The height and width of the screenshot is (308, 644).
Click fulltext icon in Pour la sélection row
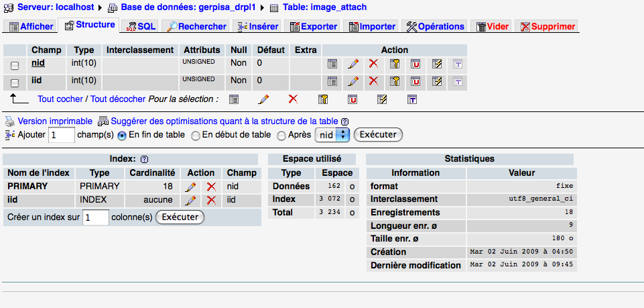click(412, 99)
